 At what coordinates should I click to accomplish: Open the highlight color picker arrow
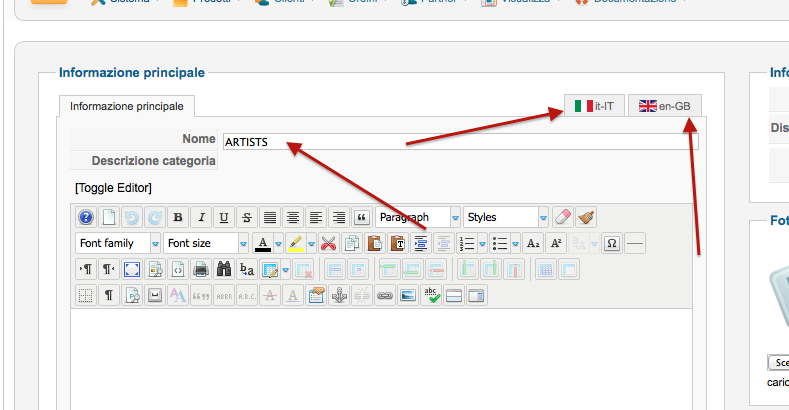point(311,243)
